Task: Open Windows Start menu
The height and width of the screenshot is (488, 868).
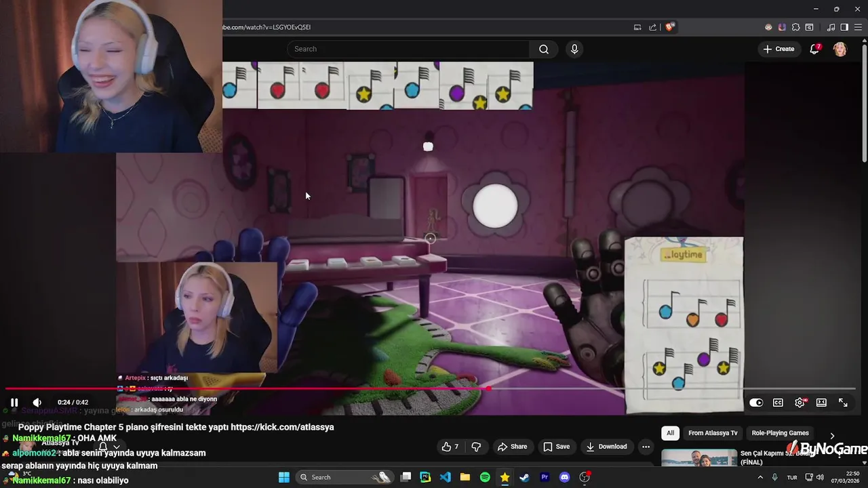Action: pyautogui.click(x=284, y=477)
